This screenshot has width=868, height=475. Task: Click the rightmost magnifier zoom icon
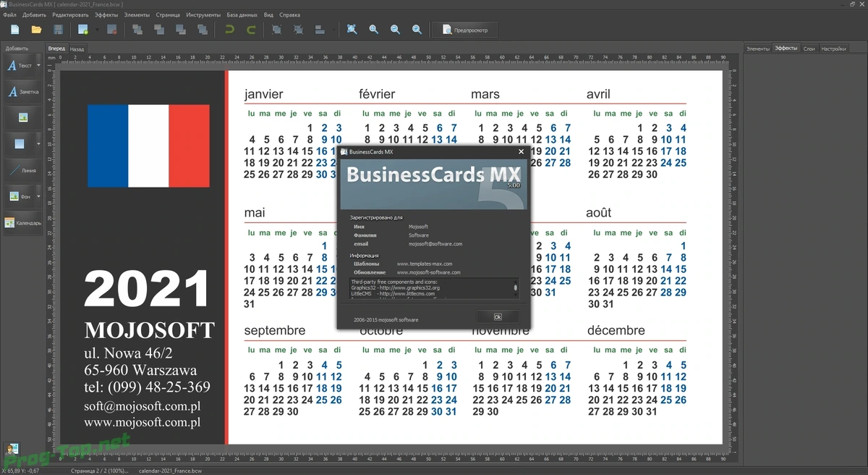[x=417, y=30]
